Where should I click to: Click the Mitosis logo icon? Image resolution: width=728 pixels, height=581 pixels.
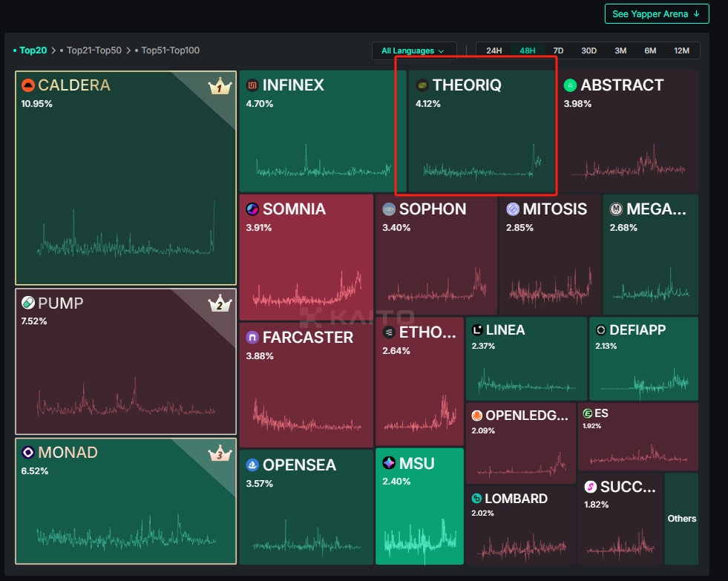tap(513, 209)
